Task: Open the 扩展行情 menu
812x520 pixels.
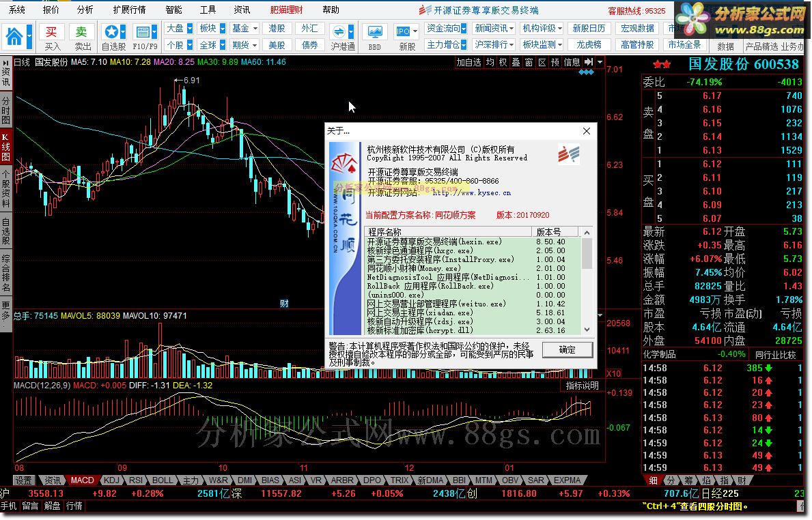Action: tap(130, 10)
